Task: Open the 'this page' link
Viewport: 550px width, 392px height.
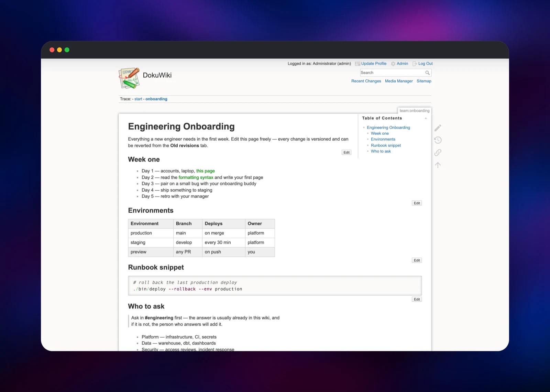Action: (x=206, y=171)
